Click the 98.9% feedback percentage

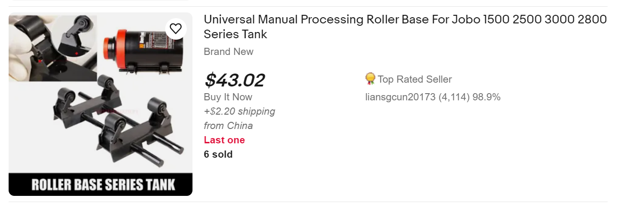pos(486,97)
